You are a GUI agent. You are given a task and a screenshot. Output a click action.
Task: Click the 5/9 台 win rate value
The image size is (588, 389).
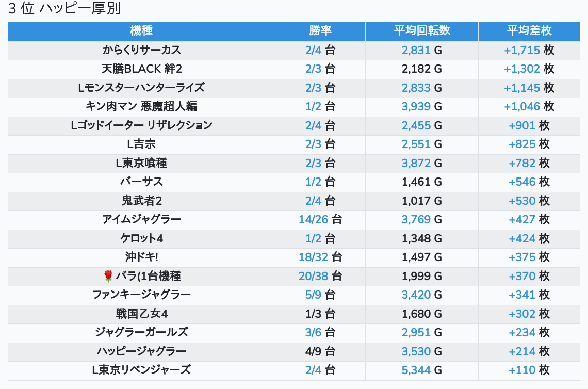pyautogui.click(x=320, y=295)
